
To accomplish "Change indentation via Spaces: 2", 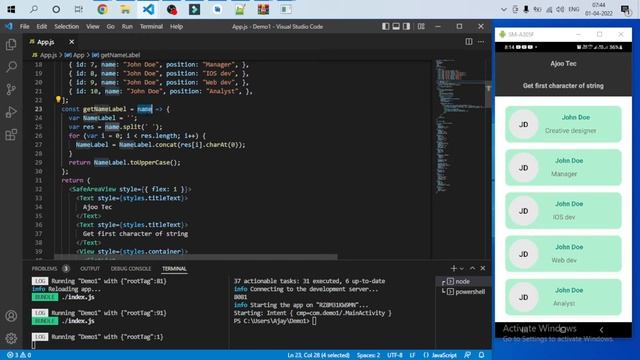I will click(368, 355).
